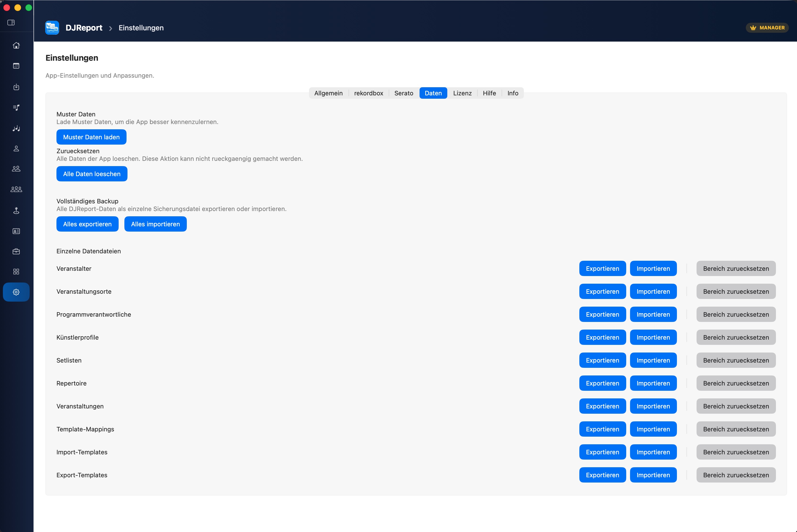Click the three-people group icon
Image resolution: width=797 pixels, height=532 pixels.
pos(16,189)
